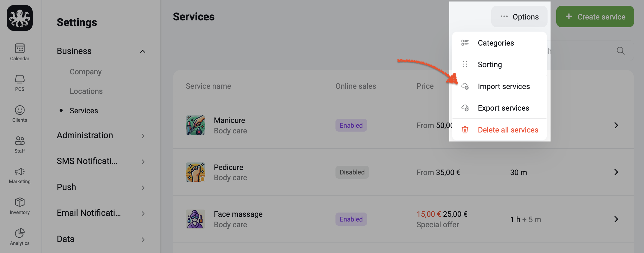This screenshot has height=253, width=644.
Task: Open the Inventory box icon
Action: [20, 202]
